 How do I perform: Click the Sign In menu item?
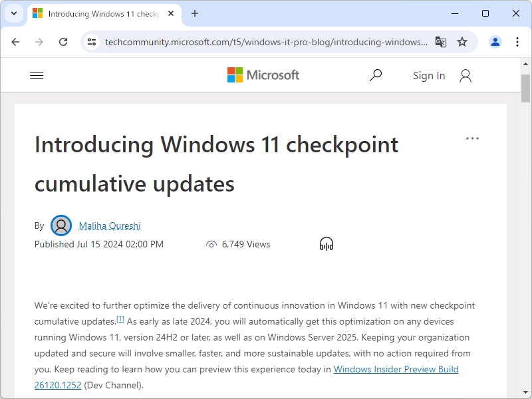coord(429,75)
